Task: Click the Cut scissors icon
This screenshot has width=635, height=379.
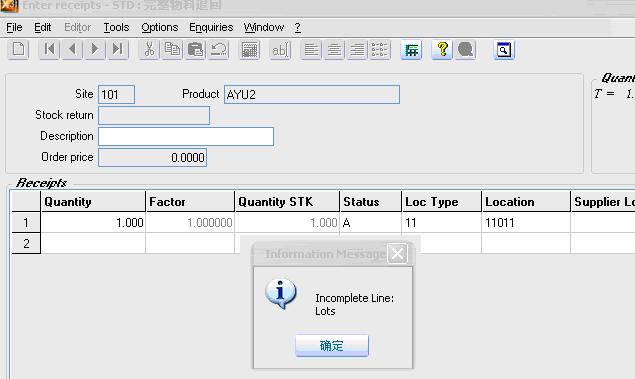Action: point(149,50)
